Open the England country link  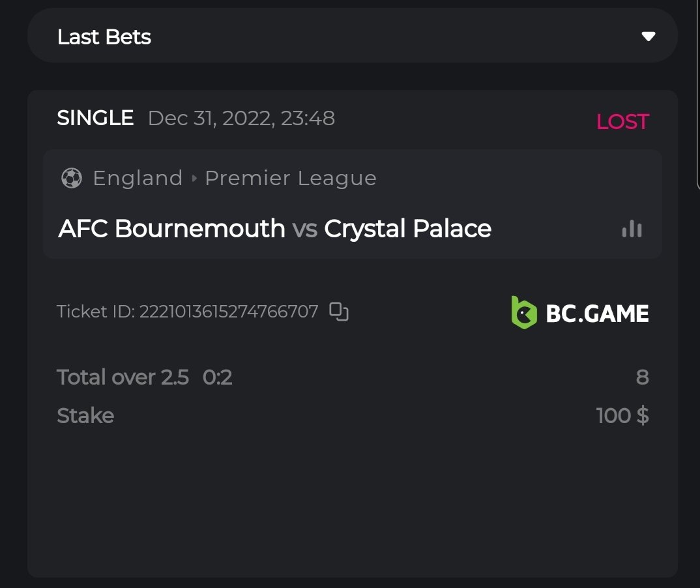click(x=138, y=178)
